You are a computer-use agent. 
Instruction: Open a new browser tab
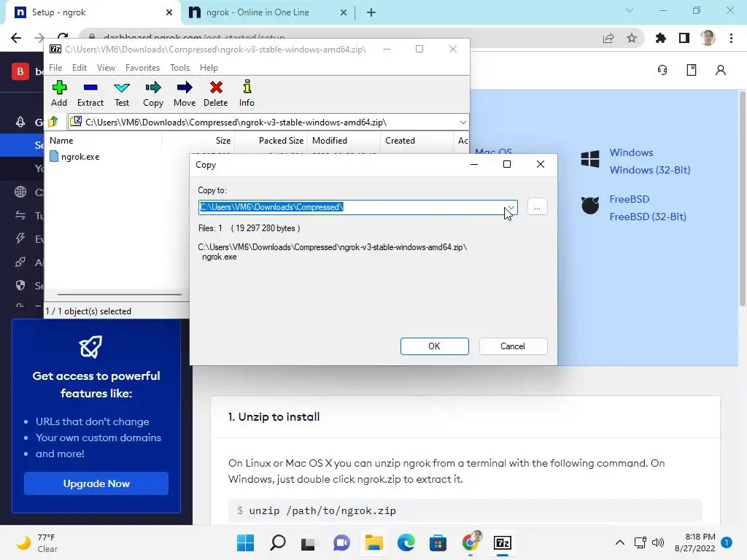(x=371, y=12)
